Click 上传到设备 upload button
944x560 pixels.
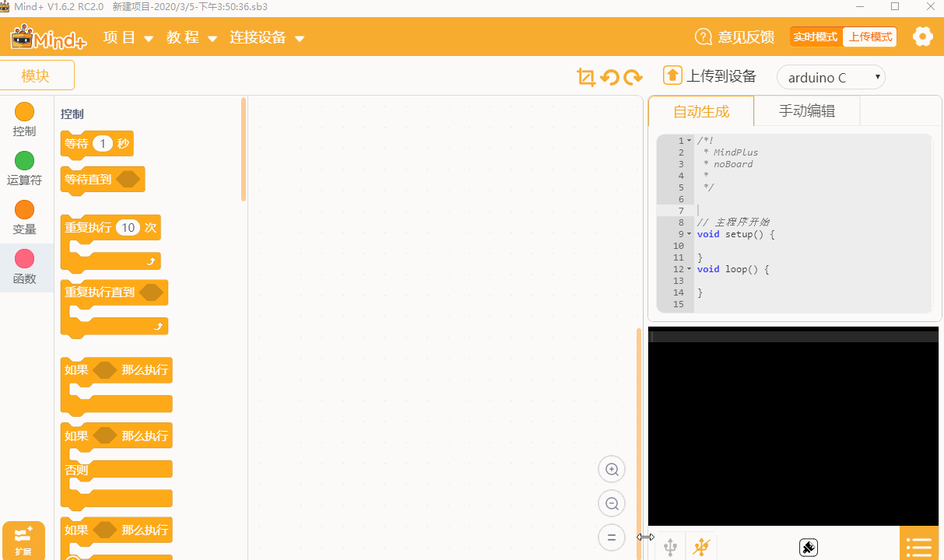(x=710, y=75)
